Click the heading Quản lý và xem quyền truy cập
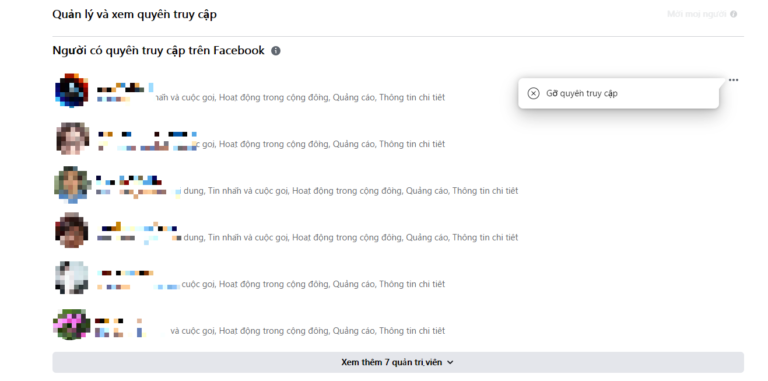The image size is (768, 381). coord(135,14)
